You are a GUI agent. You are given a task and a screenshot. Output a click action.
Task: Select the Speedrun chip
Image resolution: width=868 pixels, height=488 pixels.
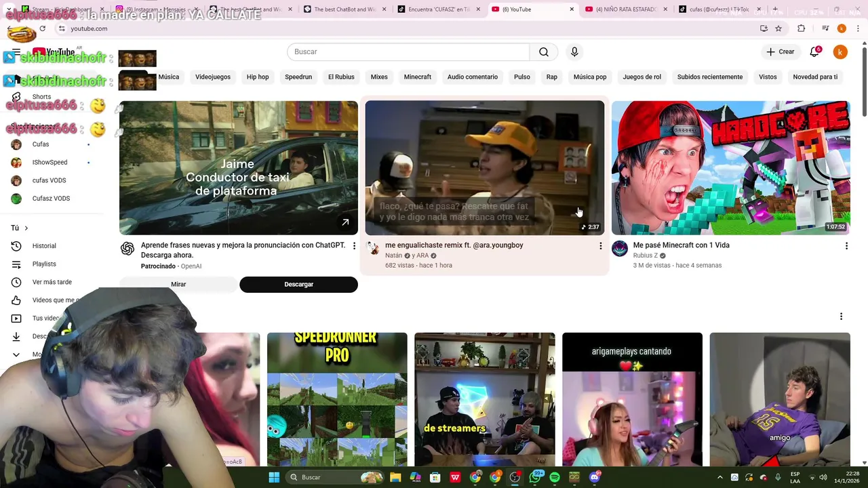[298, 77]
